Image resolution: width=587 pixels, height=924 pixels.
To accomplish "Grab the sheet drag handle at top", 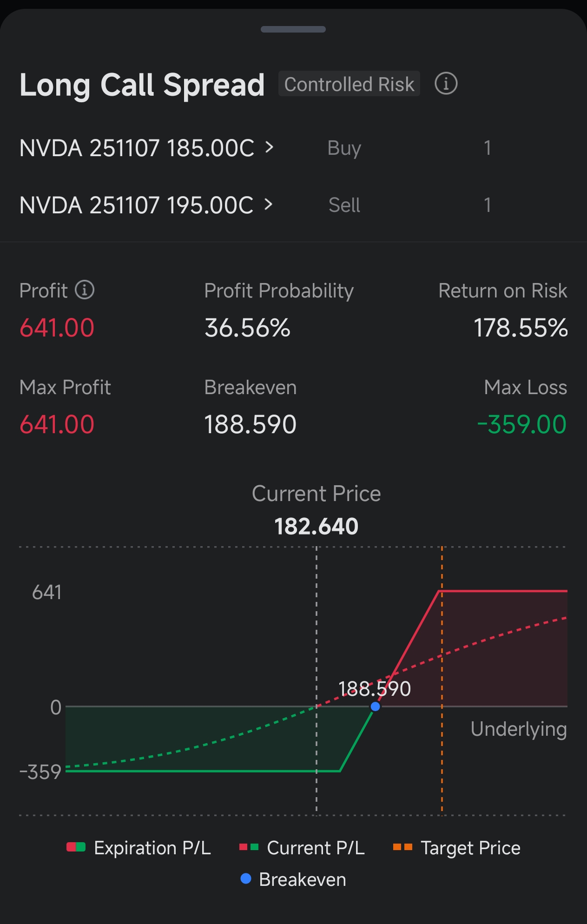I will click(x=293, y=29).
